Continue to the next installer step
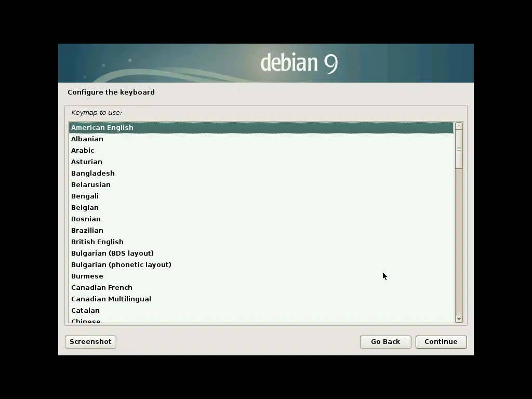 click(x=441, y=342)
